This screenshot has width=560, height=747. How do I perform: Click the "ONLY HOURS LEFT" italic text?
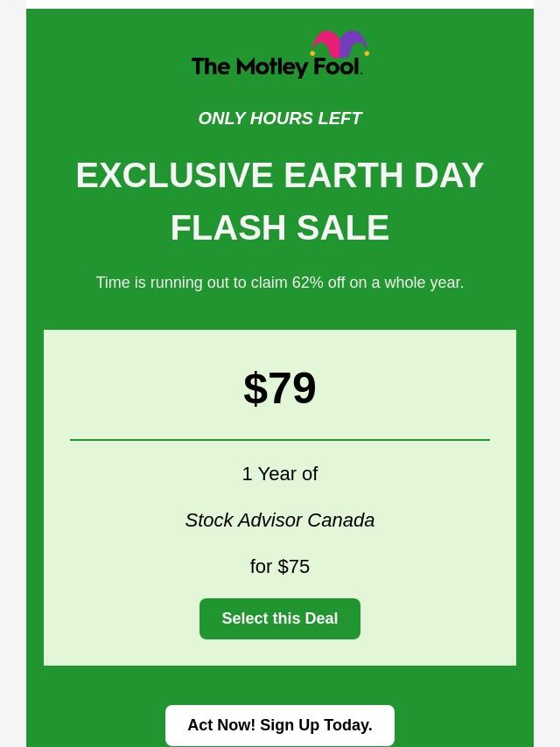280,119
